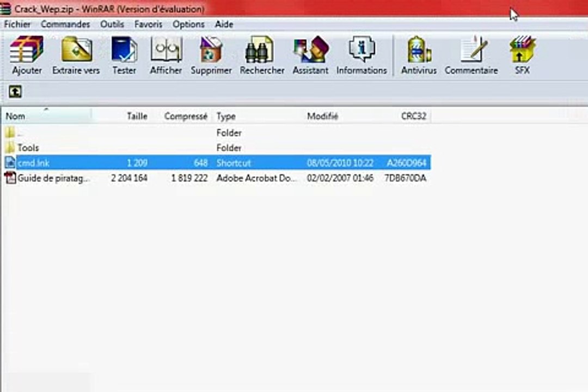Open the Aide menu
Screen dimensions: 588x392
[224, 24]
